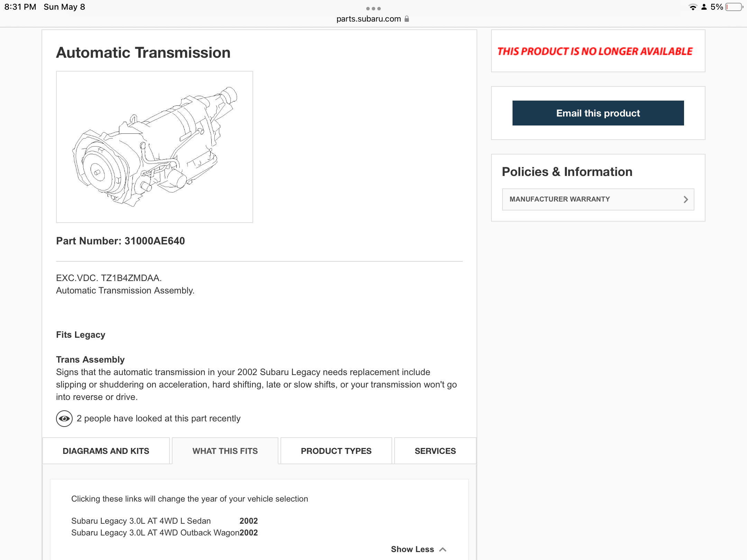Click the eye icon near viewer count

click(64, 419)
